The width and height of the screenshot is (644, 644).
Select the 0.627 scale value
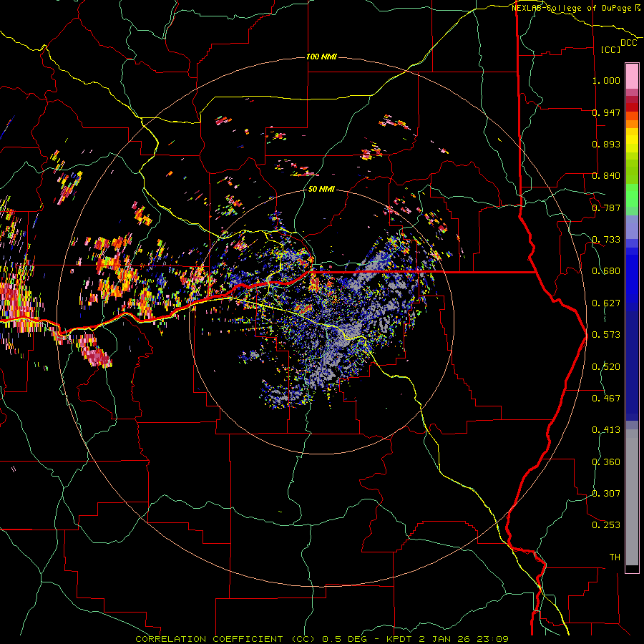pos(606,303)
